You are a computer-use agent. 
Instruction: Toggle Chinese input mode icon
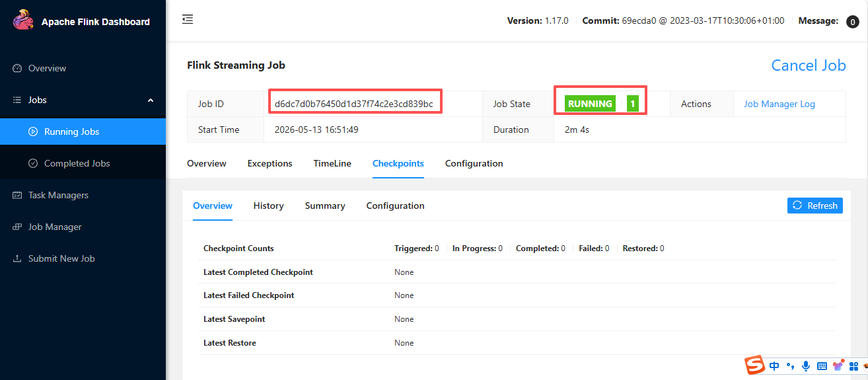pos(774,365)
